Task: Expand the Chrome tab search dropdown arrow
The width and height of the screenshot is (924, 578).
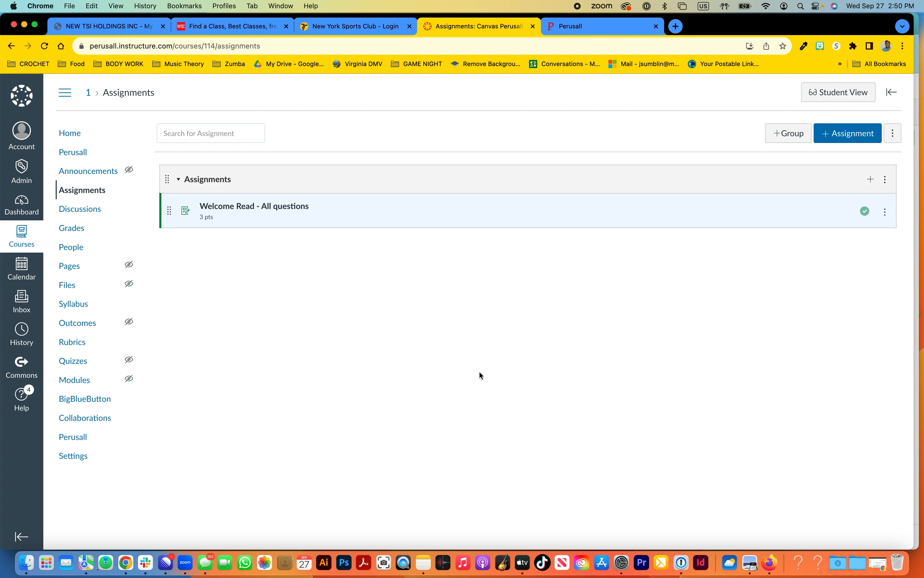Action: pyautogui.click(x=902, y=26)
